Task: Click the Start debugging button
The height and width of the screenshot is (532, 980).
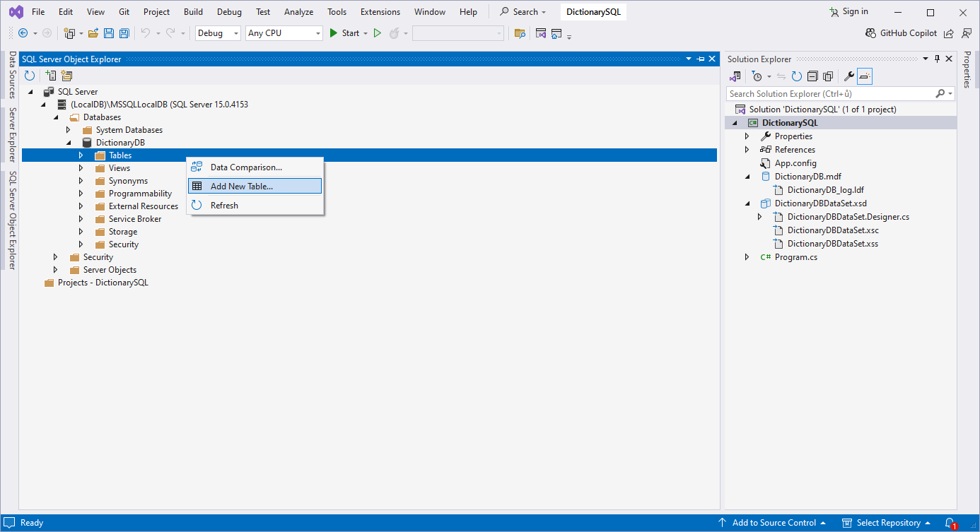Action: 344,33
